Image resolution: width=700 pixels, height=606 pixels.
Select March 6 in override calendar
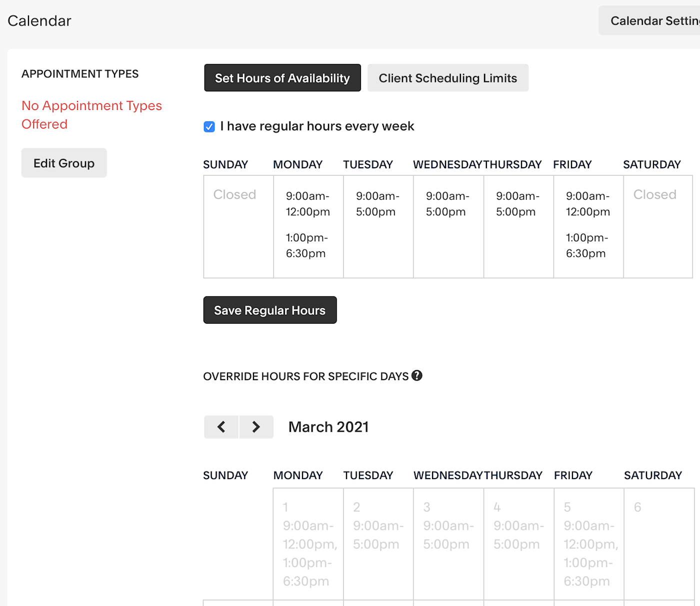(659, 544)
